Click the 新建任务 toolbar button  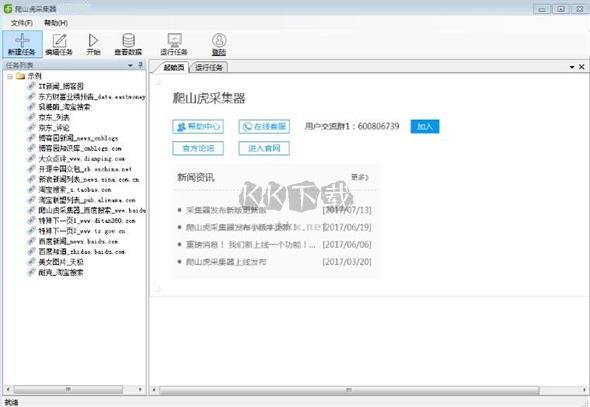coord(22,44)
